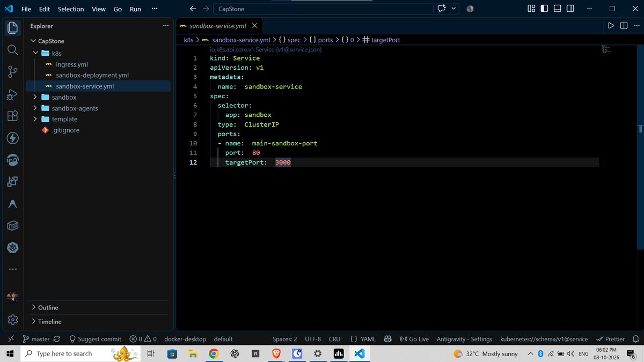644x362 pixels.
Task: Open the Manage gear in activity bar
Action: (13, 320)
